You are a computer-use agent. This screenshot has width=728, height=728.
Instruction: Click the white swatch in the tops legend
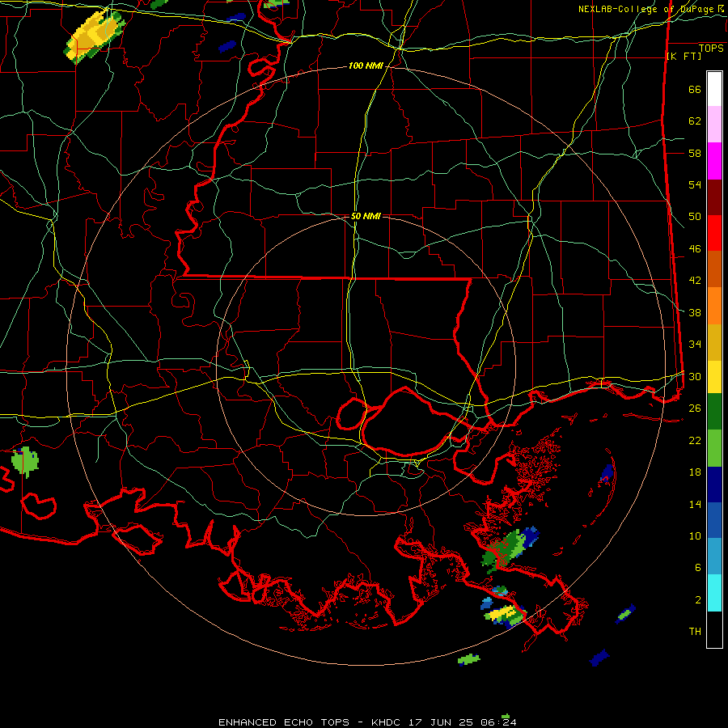click(714, 89)
